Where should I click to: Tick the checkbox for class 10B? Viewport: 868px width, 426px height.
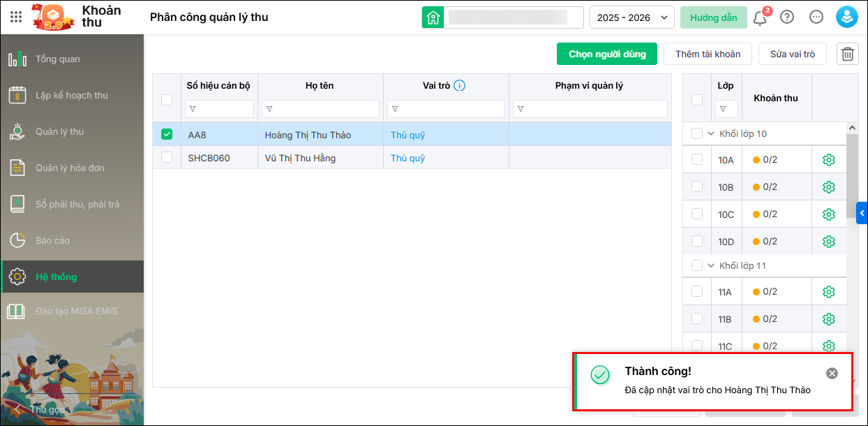point(697,186)
